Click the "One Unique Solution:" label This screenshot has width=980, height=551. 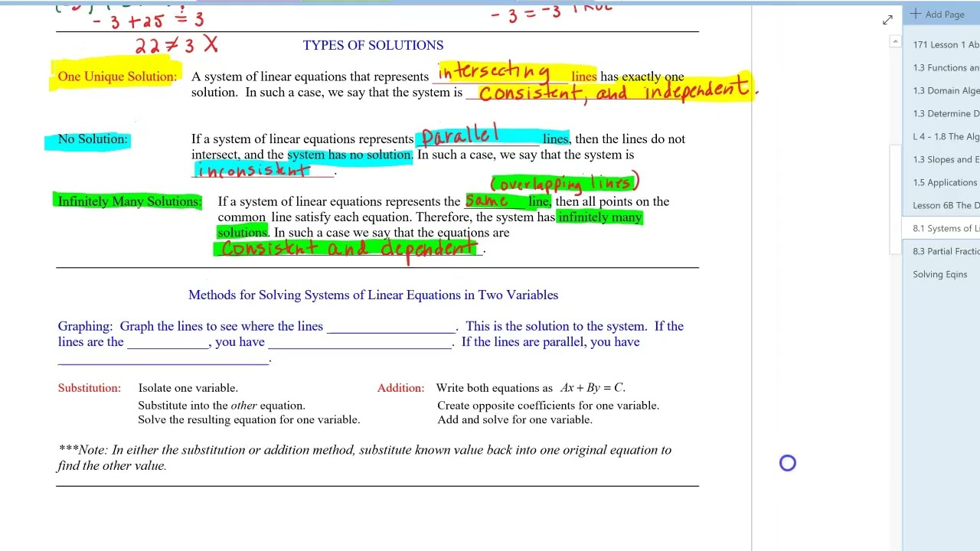117,77
